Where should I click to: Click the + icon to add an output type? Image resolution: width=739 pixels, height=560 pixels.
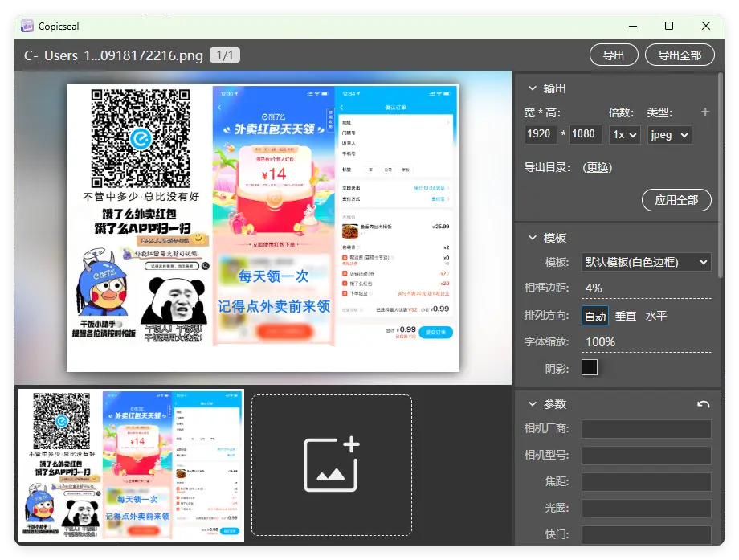pos(705,112)
